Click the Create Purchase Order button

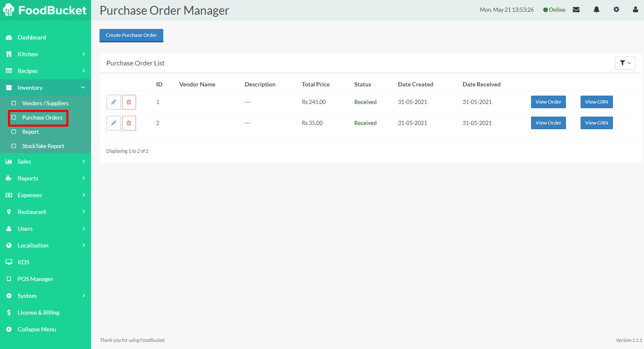(x=131, y=35)
